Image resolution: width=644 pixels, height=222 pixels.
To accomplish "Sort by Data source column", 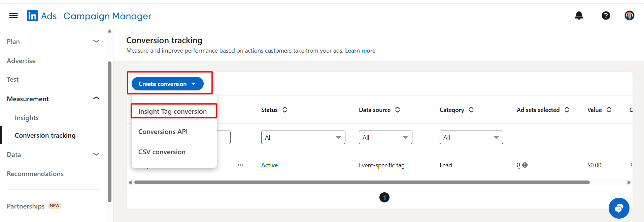I will (398, 110).
